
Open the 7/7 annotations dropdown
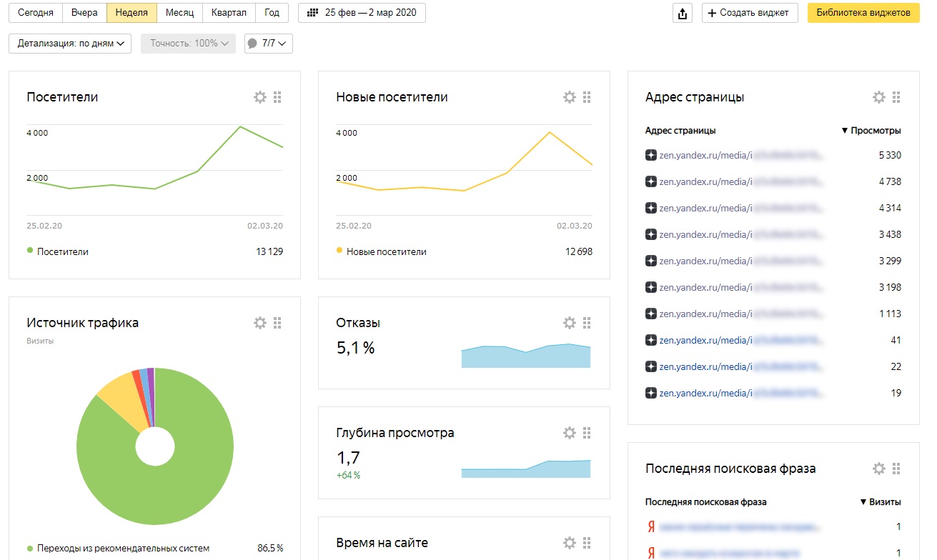tap(269, 44)
